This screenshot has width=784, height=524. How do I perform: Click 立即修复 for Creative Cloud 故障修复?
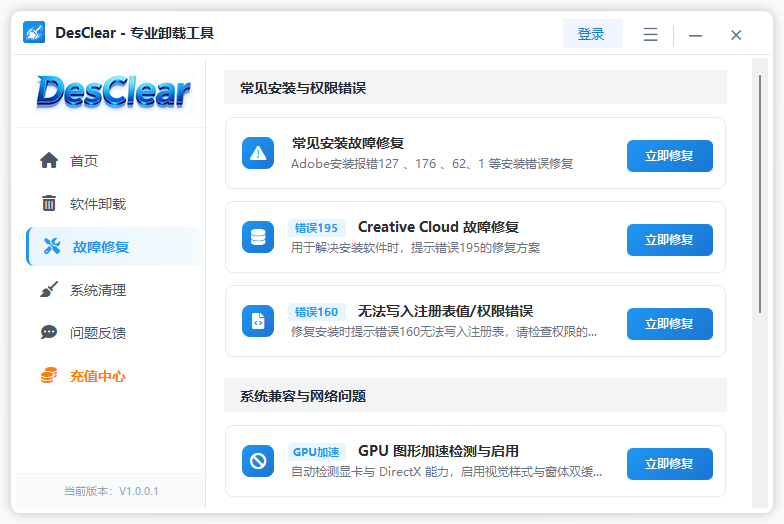pyautogui.click(x=670, y=240)
